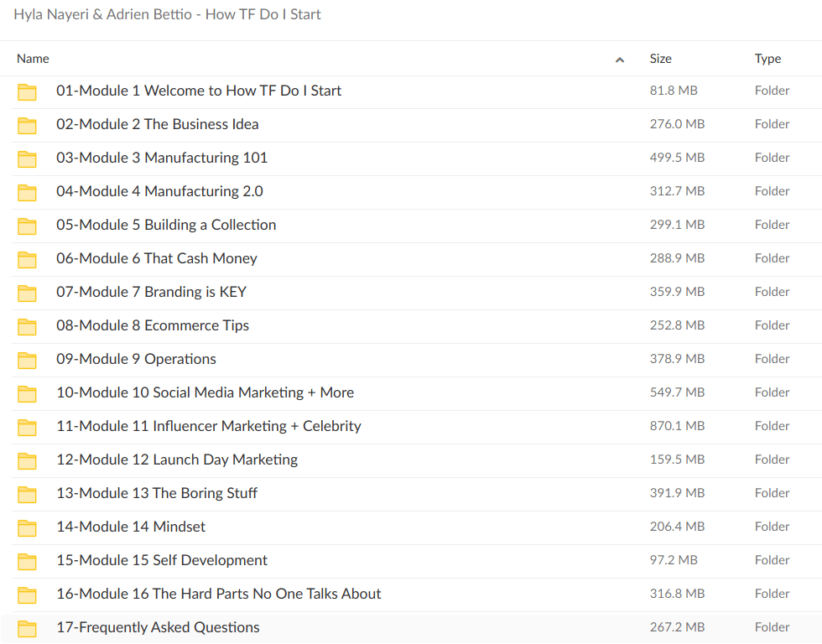Click the folder icon for Module 14 Mindset

[x=27, y=527]
